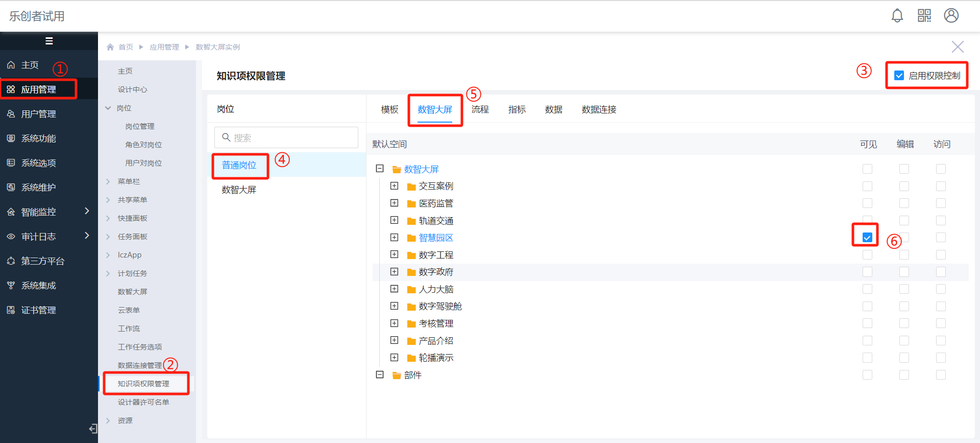Switch to the 流程 tab
The image size is (980, 443).
480,109
